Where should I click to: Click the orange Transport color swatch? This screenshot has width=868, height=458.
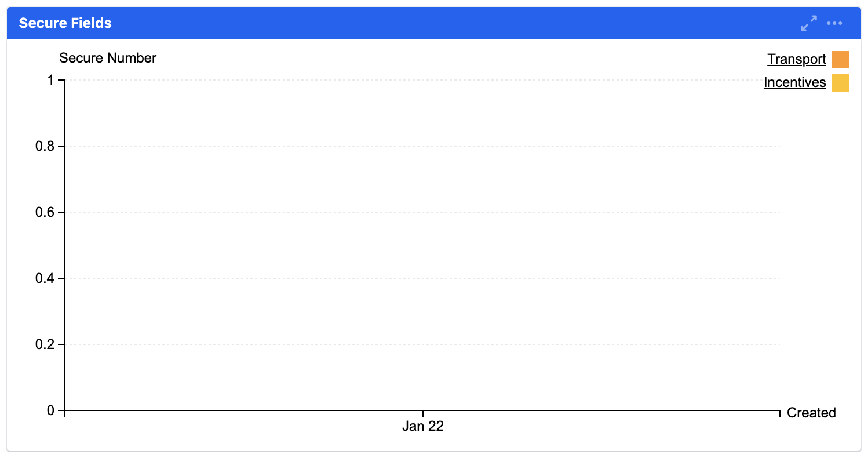pyautogui.click(x=841, y=59)
